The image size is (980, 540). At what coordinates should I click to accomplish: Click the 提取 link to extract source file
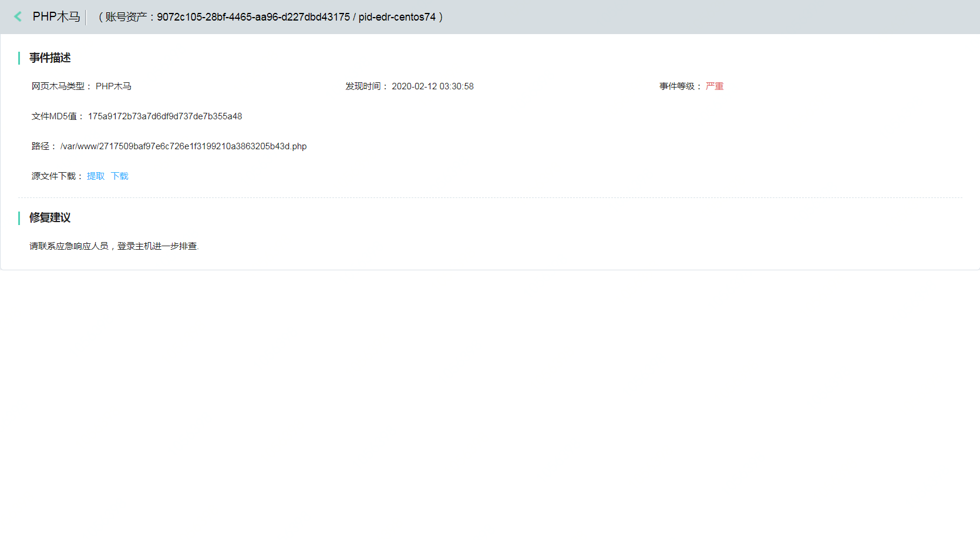[x=95, y=176]
